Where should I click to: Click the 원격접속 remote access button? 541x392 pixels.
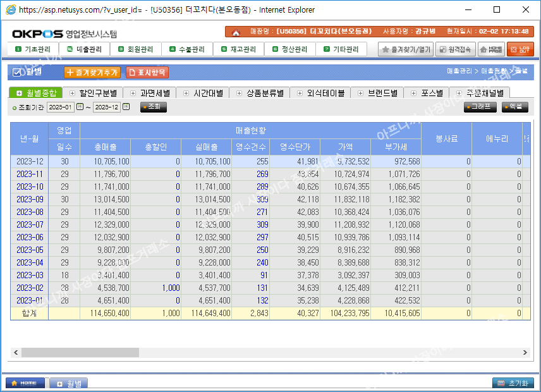pyautogui.click(x=455, y=49)
